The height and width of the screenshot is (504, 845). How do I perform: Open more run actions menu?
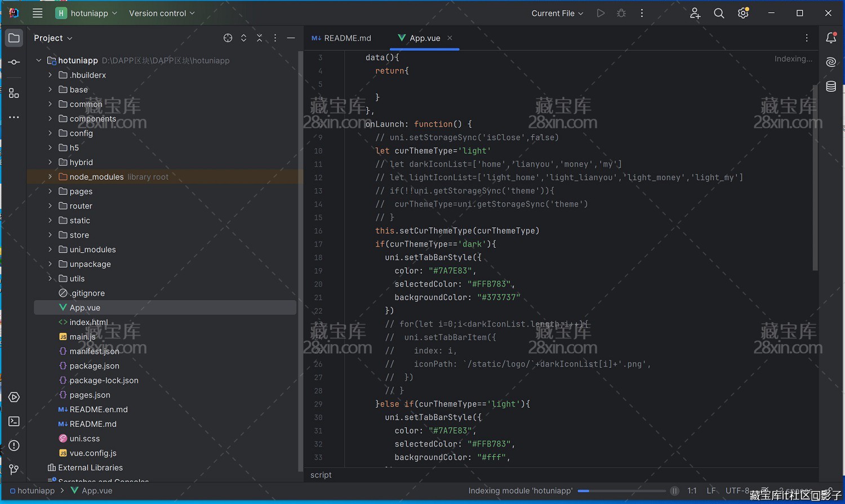tap(642, 13)
